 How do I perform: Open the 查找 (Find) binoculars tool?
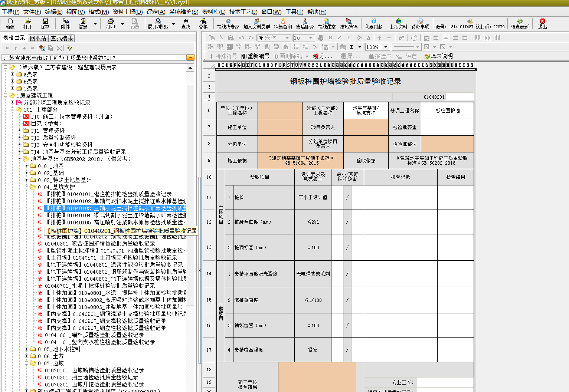coord(186,24)
